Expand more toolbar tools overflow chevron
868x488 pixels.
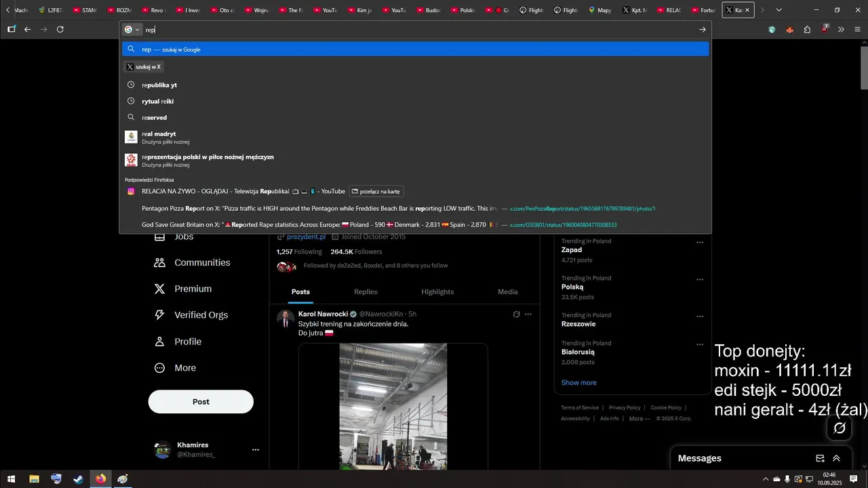click(841, 30)
